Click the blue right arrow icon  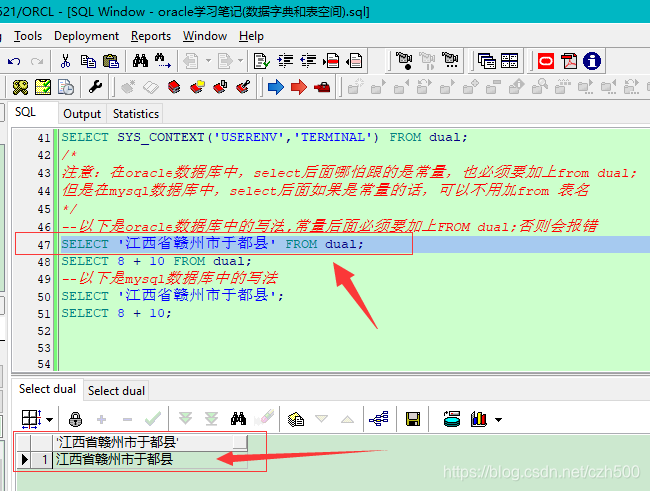point(276,87)
